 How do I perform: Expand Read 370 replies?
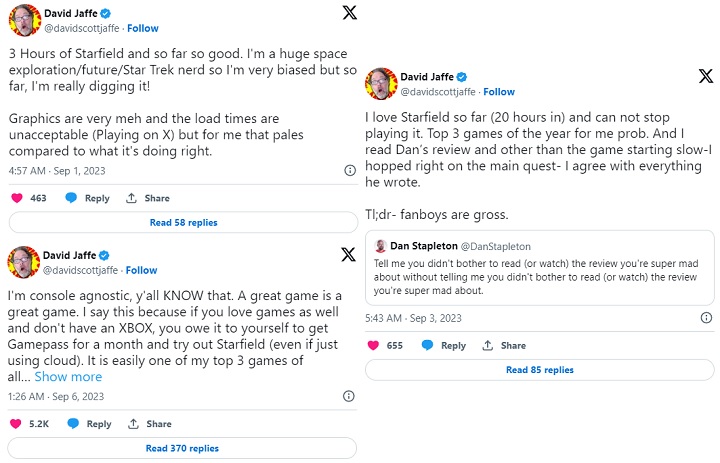pos(183,449)
